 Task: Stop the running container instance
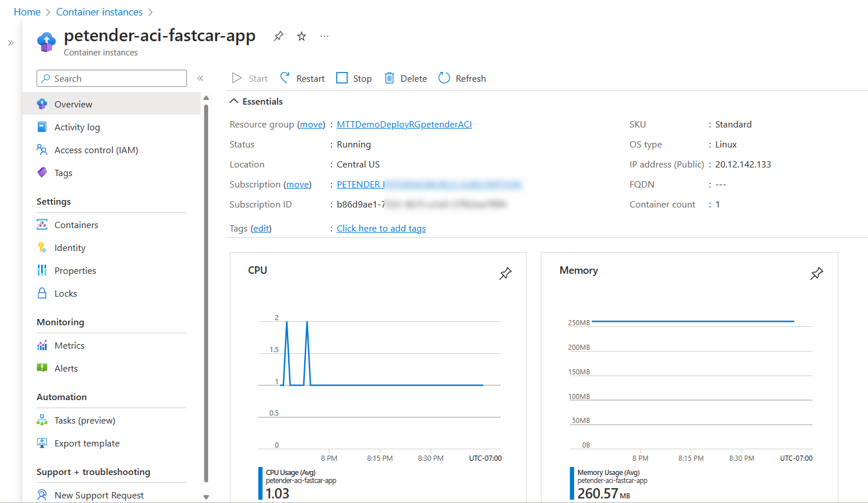tap(353, 78)
